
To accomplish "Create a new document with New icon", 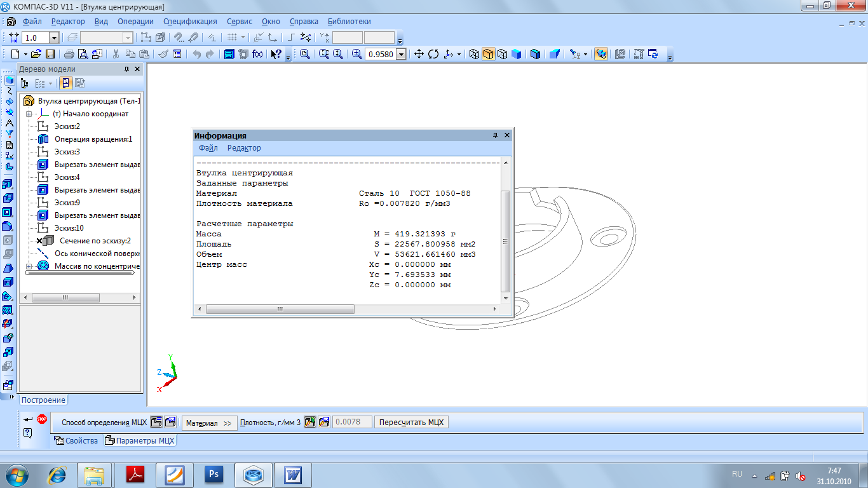I will [15, 55].
